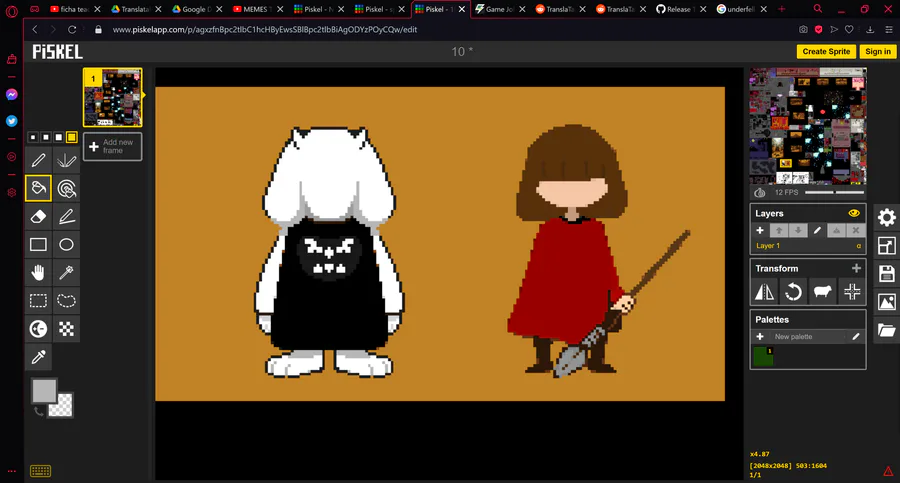Swap the primary and secondary colors

click(38, 411)
